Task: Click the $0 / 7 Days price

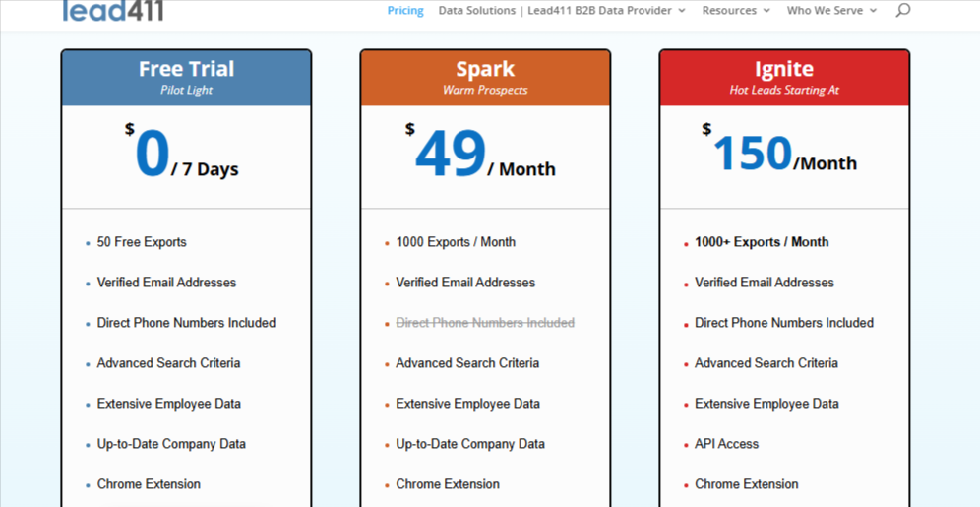Action: point(181,154)
